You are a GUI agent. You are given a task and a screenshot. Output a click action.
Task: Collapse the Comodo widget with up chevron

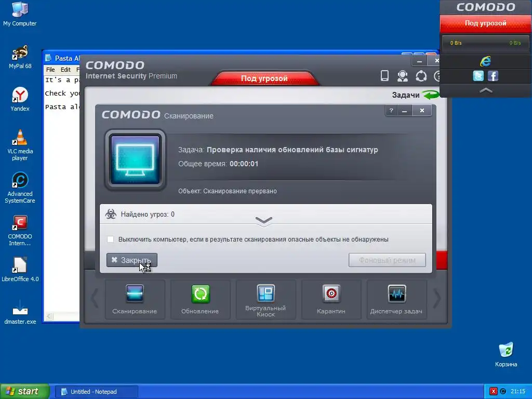[486, 90]
